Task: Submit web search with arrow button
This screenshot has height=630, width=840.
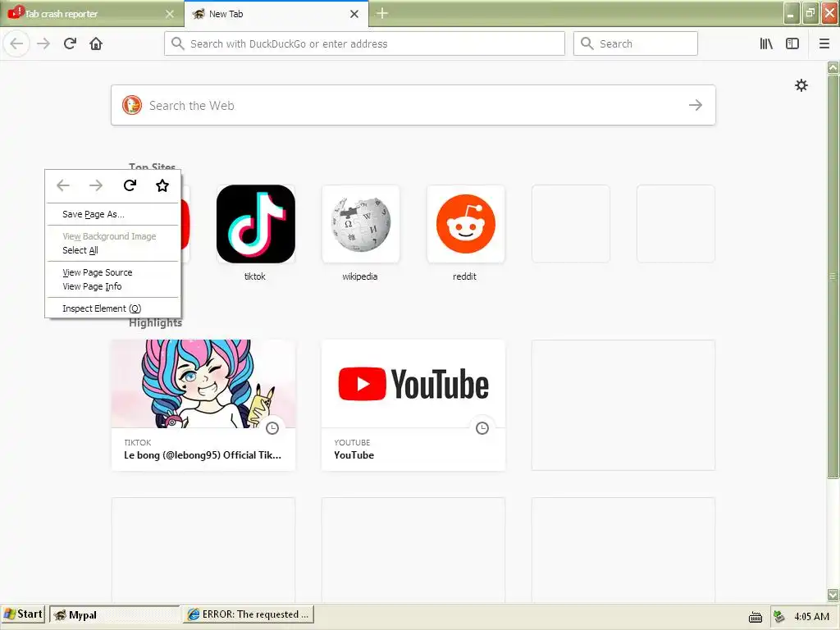Action: [696, 105]
